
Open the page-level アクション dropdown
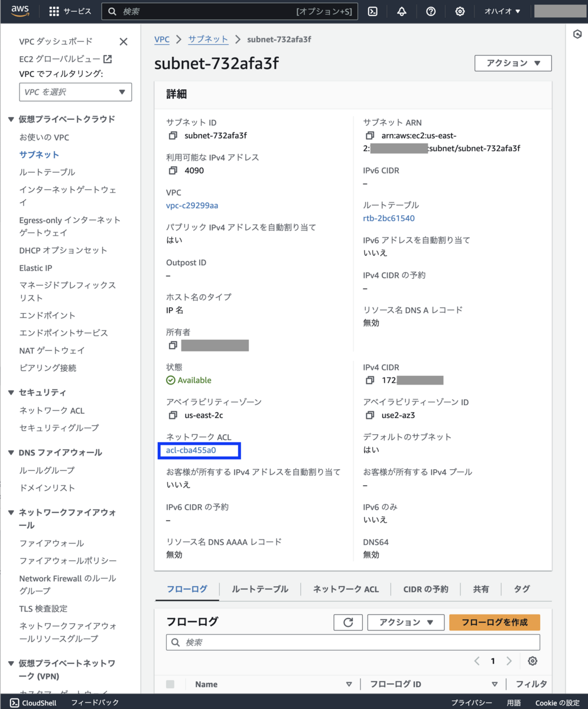[x=512, y=63]
